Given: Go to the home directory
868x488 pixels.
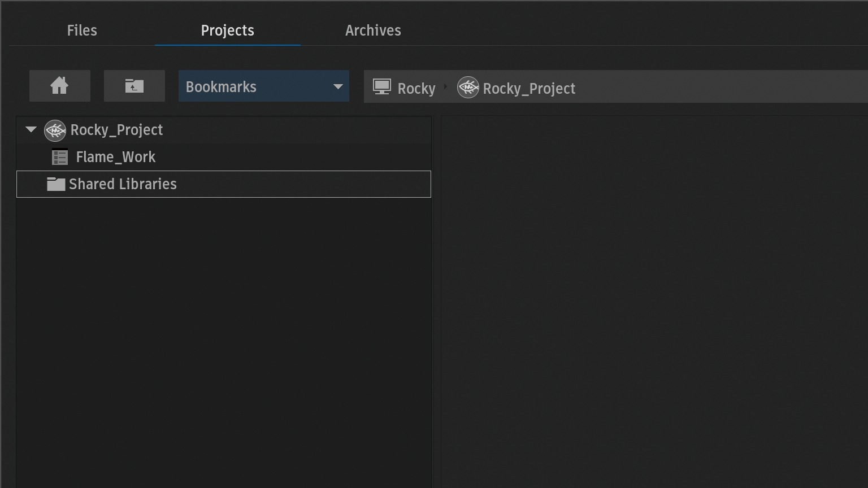Looking at the screenshot, I should point(59,86).
